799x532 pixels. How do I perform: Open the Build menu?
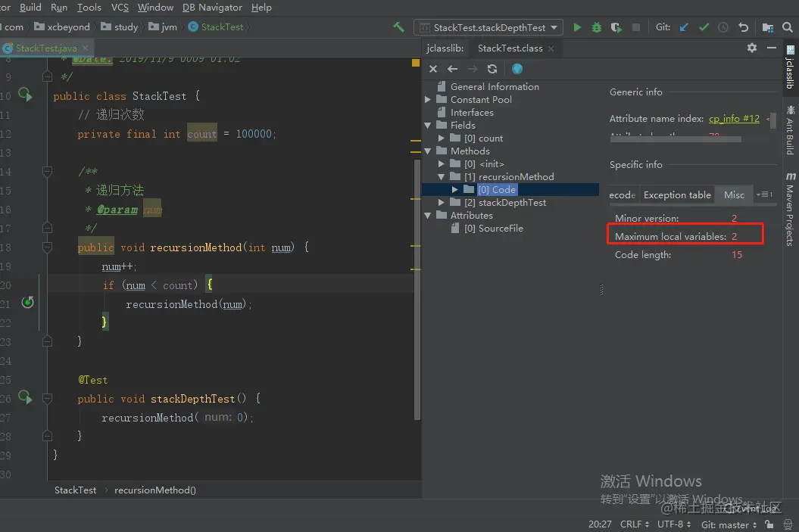point(30,7)
